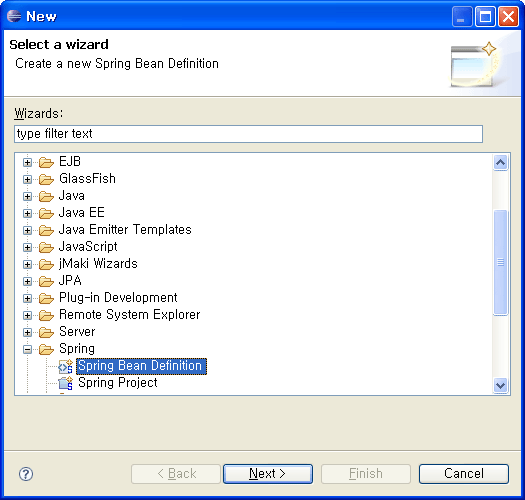Click the Plug-in Development folder icon

(46, 298)
